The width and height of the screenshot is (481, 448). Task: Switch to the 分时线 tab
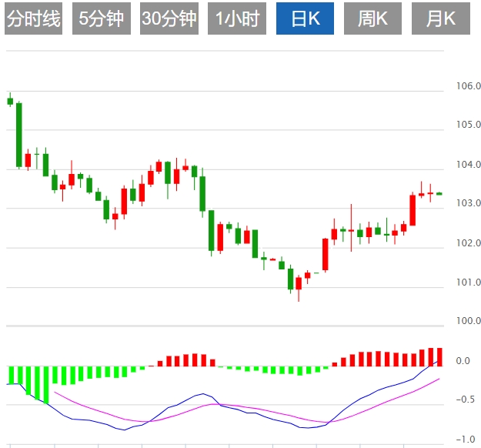pos(33,19)
